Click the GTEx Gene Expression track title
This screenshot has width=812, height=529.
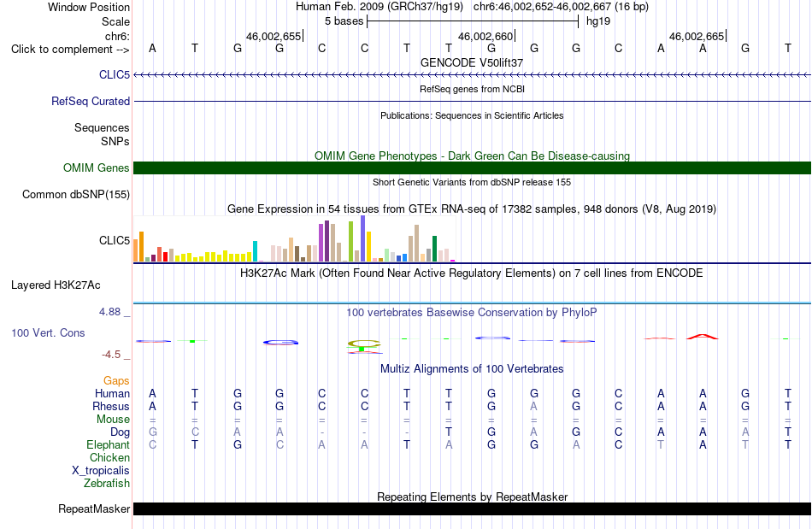point(472,209)
